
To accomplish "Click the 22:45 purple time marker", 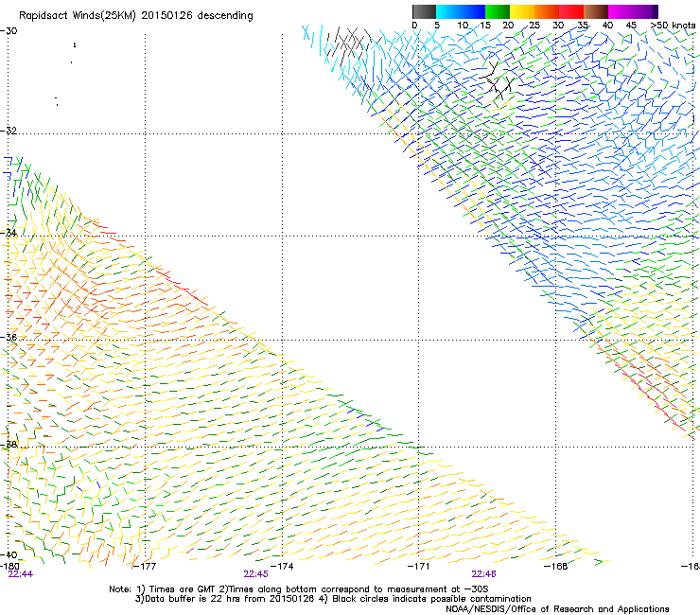I will [255, 574].
